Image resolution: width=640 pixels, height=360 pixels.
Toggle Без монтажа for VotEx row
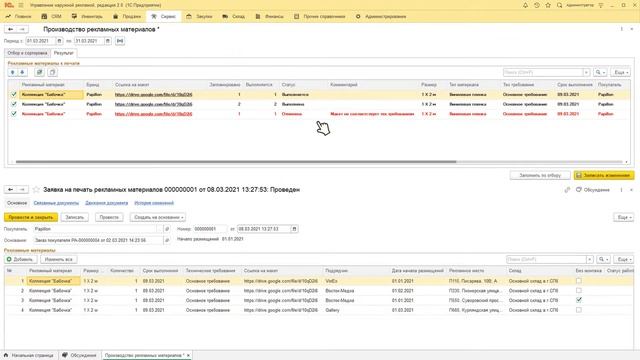pos(579,281)
